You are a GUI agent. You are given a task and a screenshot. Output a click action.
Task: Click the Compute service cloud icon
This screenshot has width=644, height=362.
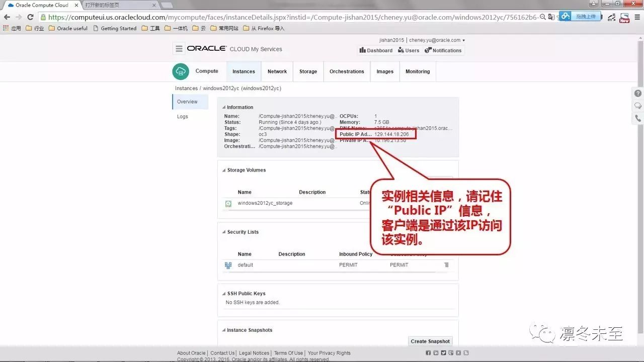click(x=181, y=71)
